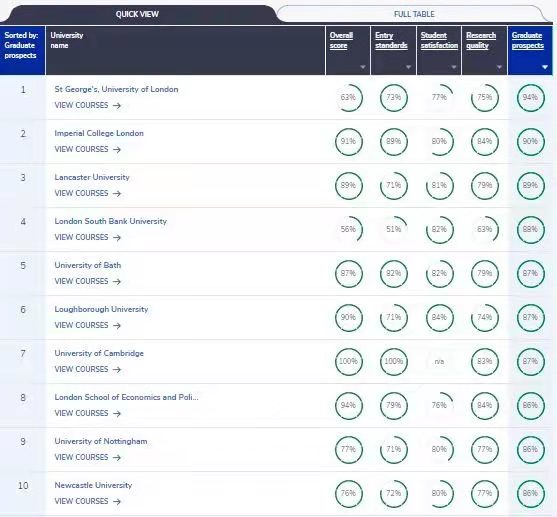Click Loughborough 84% student satisfaction circle
This screenshot has width=557, height=517.
pyautogui.click(x=439, y=318)
